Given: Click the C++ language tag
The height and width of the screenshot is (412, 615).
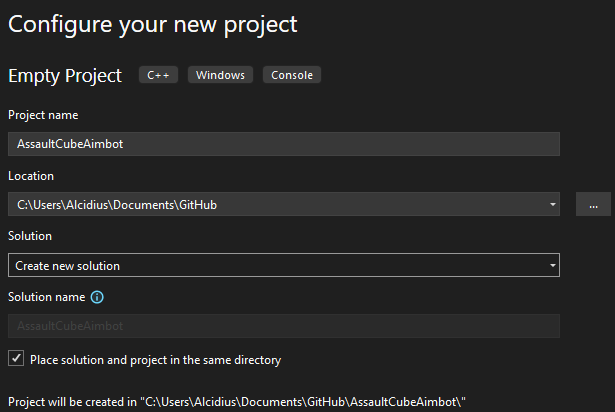Looking at the screenshot, I should click(159, 75).
